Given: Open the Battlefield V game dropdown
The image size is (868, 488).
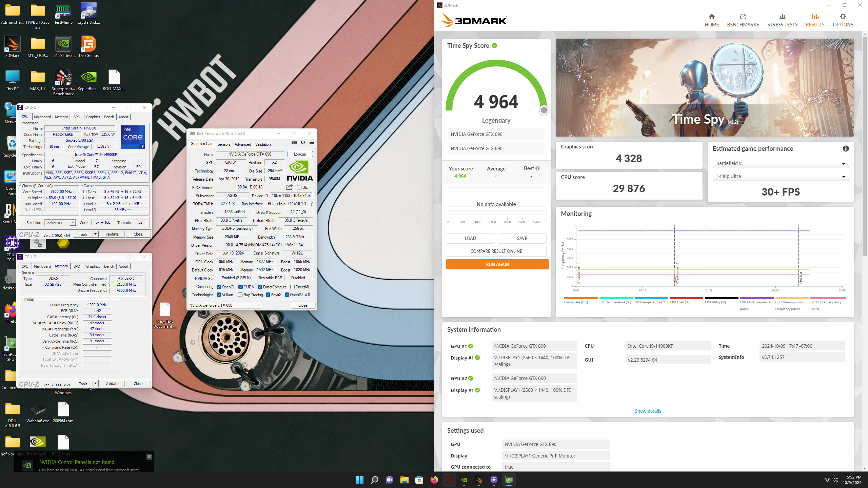Looking at the screenshot, I should (x=781, y=163).
